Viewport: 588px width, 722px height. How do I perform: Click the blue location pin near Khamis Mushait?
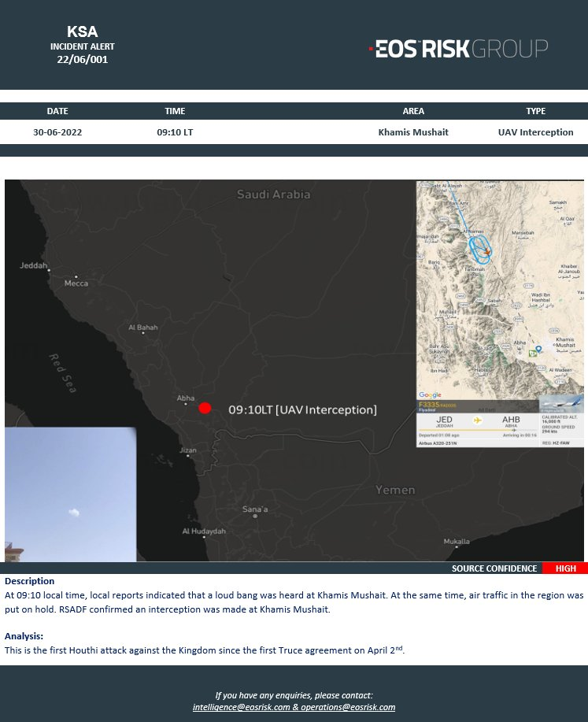538,349
